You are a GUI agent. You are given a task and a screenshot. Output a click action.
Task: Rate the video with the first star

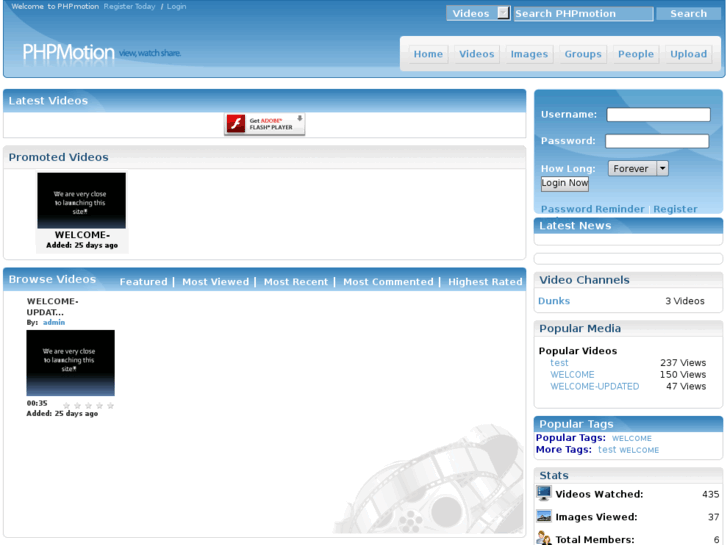click(x=66, y=405)
